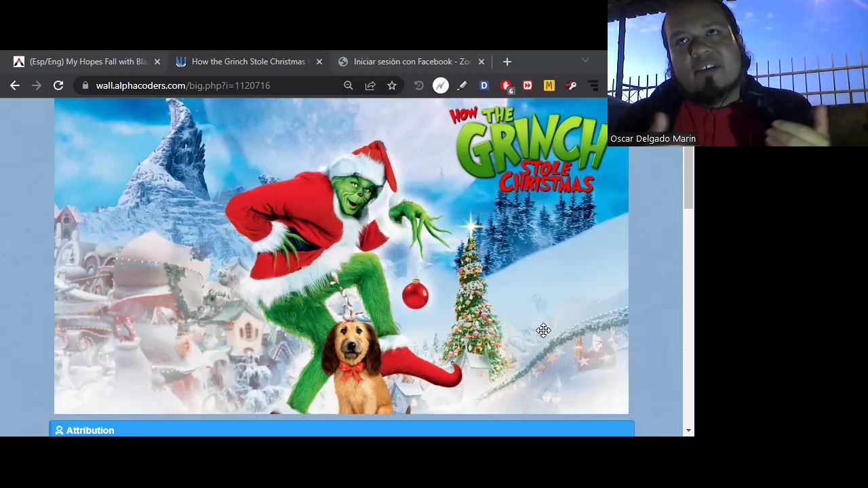Reload the current page

[58, 85]
